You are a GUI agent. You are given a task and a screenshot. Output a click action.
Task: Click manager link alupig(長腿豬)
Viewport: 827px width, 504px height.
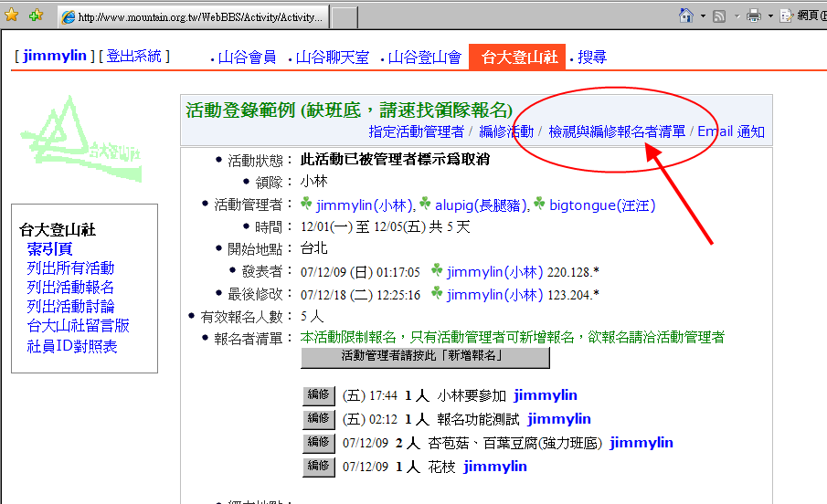click(x=481, y=205)
